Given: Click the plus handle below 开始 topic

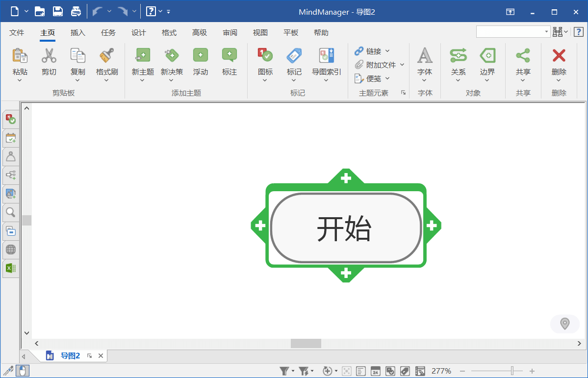Looking at the screenshot, I should coord(346,273).
